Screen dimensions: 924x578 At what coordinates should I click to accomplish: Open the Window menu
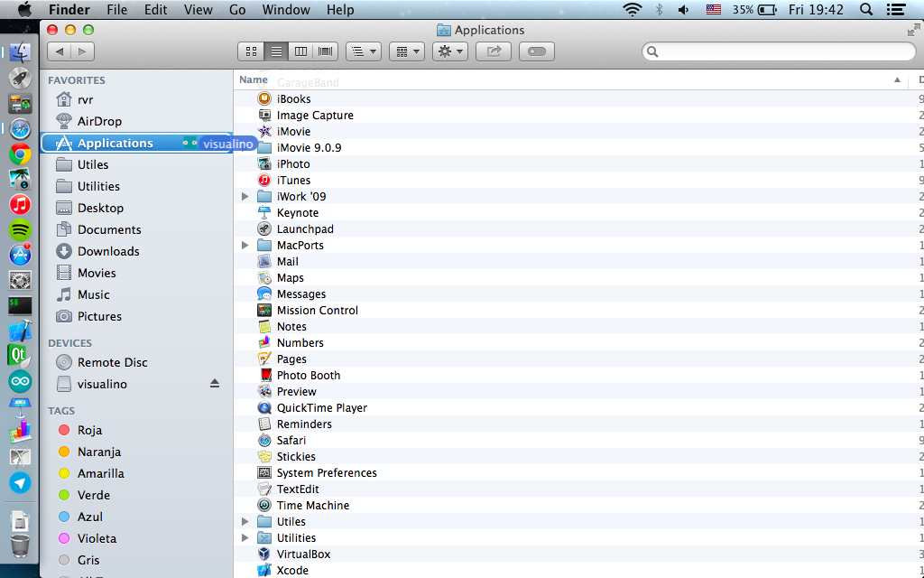coord(286,9)
